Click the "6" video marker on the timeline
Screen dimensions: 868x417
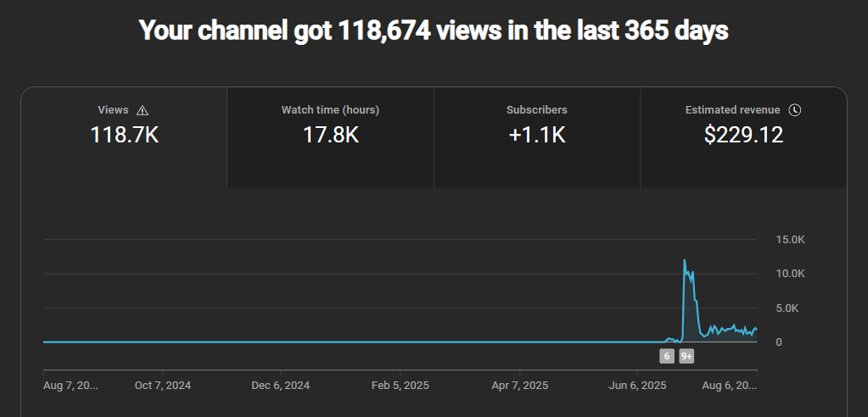coord(667,357)
